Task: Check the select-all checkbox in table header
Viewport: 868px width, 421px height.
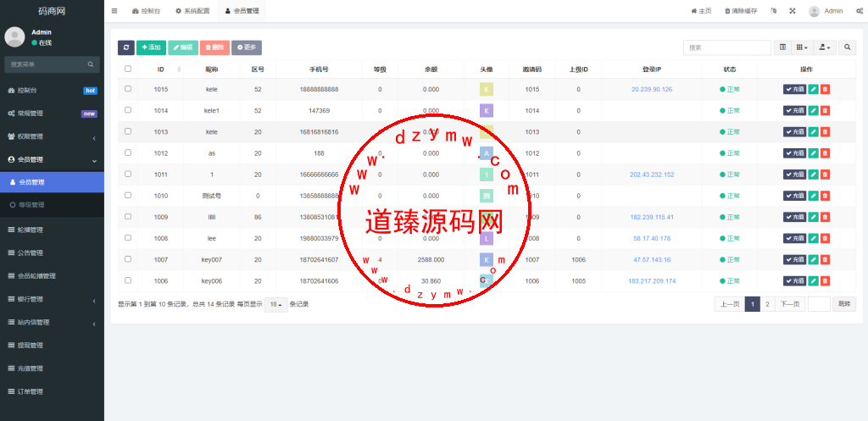Action: click(128, 69)
